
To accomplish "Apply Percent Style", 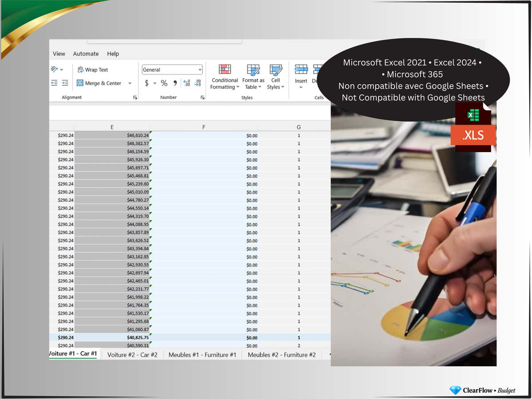I will click(x=164, y=83).
